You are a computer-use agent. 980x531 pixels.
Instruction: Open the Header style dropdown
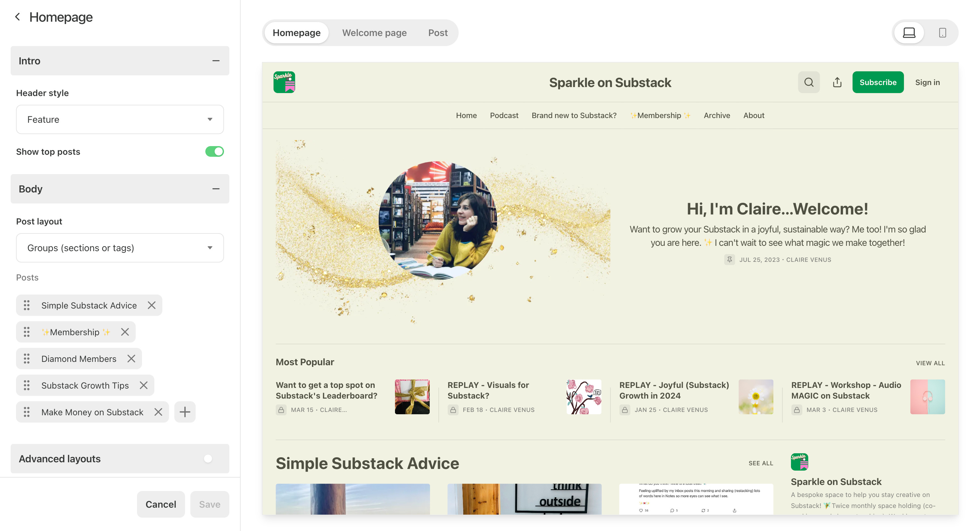click(x=120, y=119)
